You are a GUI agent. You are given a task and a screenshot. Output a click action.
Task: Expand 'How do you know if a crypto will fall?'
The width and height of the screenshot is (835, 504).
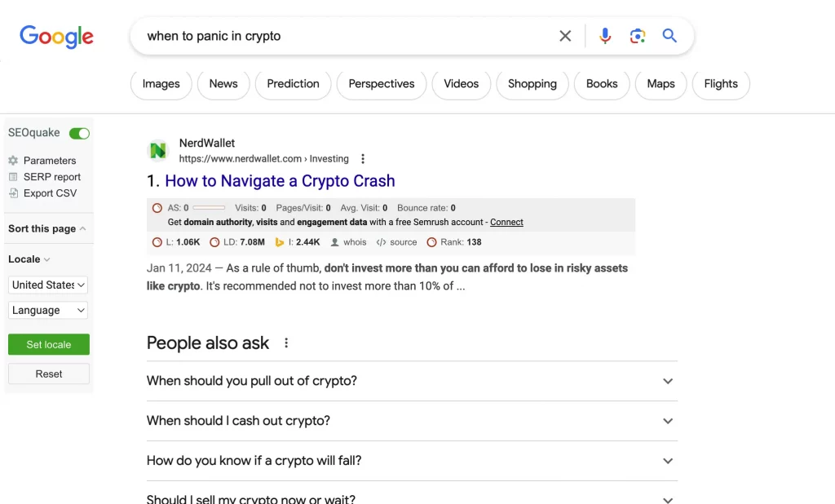[412, 461]
